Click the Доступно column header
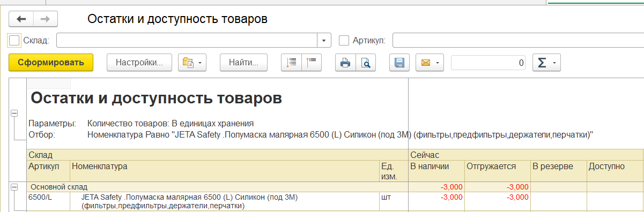This screenshot has height=212, width=644. pos(616,171)
